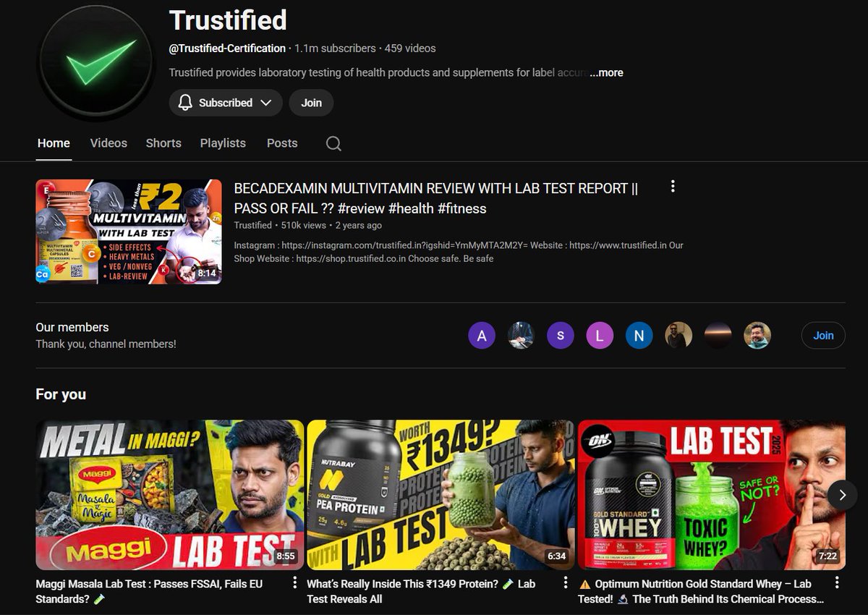Play the Toxic Whey lab test thumbnail

(712, 495)
